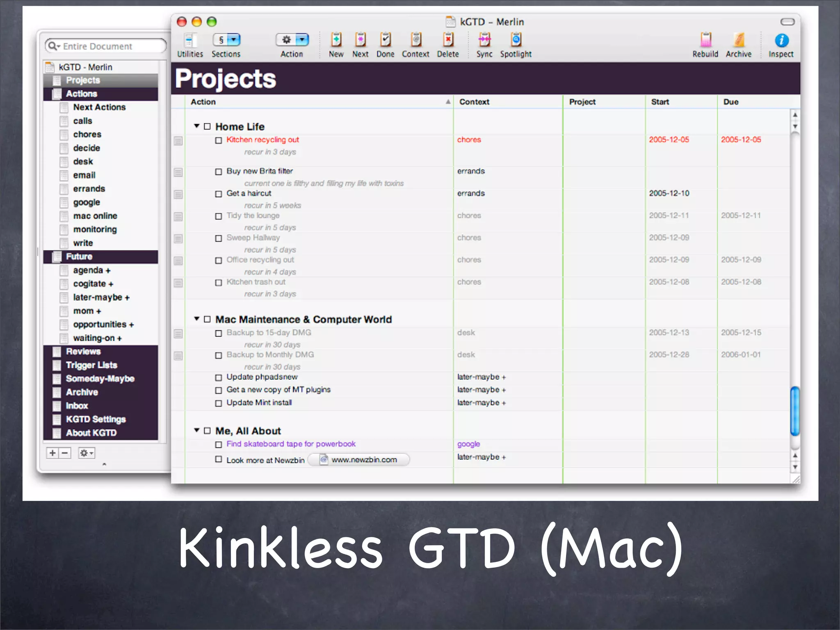840x630 pixels.
Task: Open the Sections dropdown in toolbar
Action: (226, 40)
